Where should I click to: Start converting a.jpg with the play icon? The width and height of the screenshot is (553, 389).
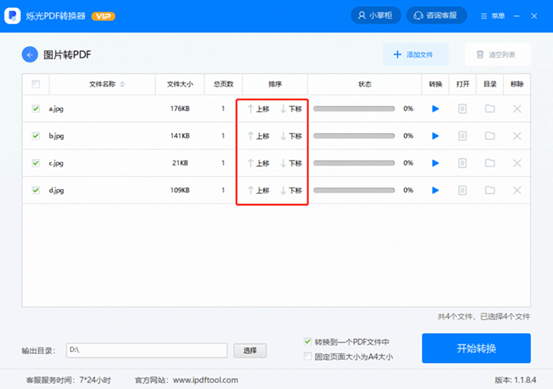[436, 109]
